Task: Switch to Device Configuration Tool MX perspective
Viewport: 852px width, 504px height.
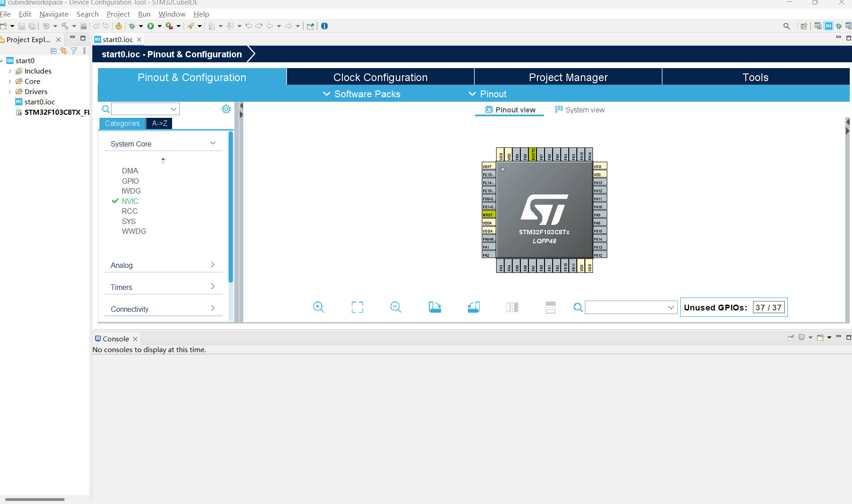Action: 828,26
